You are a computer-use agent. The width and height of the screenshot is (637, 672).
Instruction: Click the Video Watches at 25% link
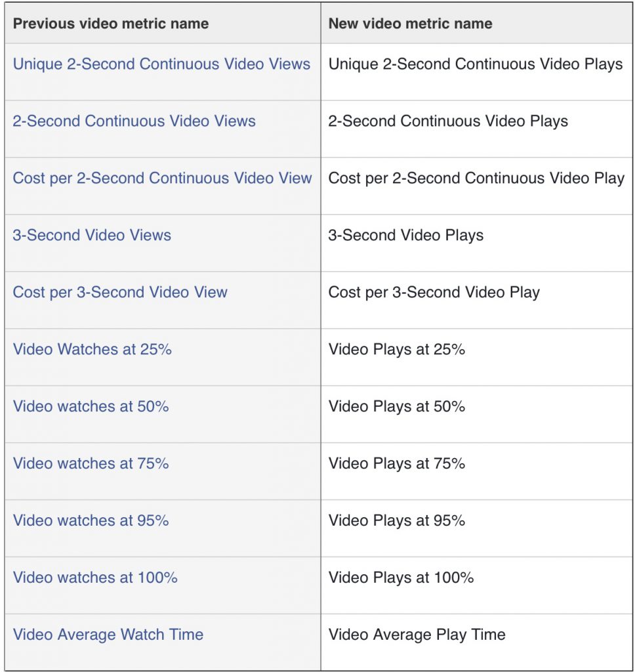point(92,349)
